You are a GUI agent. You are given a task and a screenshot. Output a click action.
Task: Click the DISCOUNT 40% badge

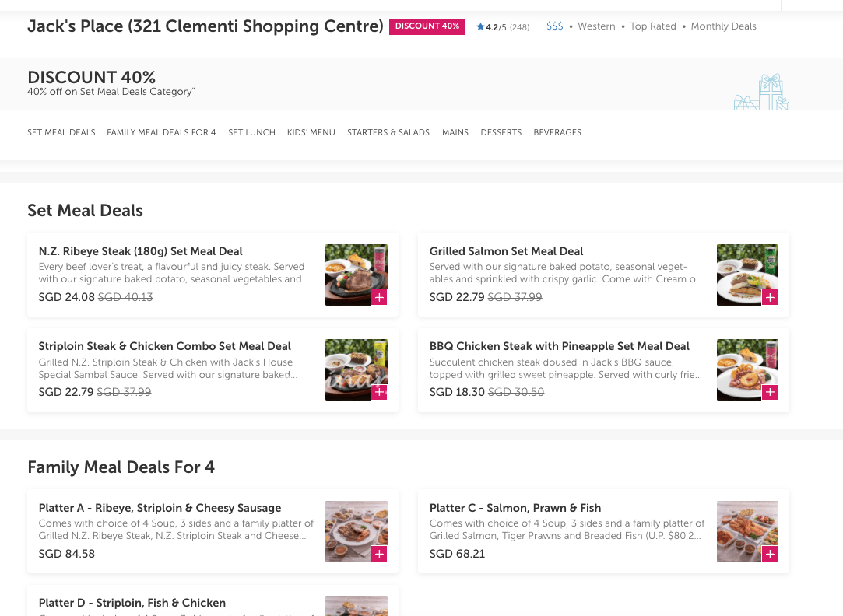click(x=427, y=26)
